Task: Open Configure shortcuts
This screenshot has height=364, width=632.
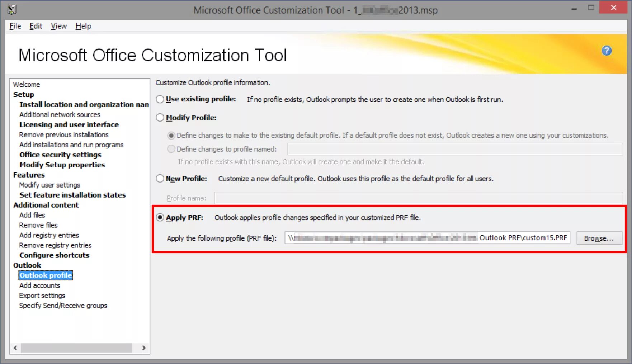Action: point(55,255)
